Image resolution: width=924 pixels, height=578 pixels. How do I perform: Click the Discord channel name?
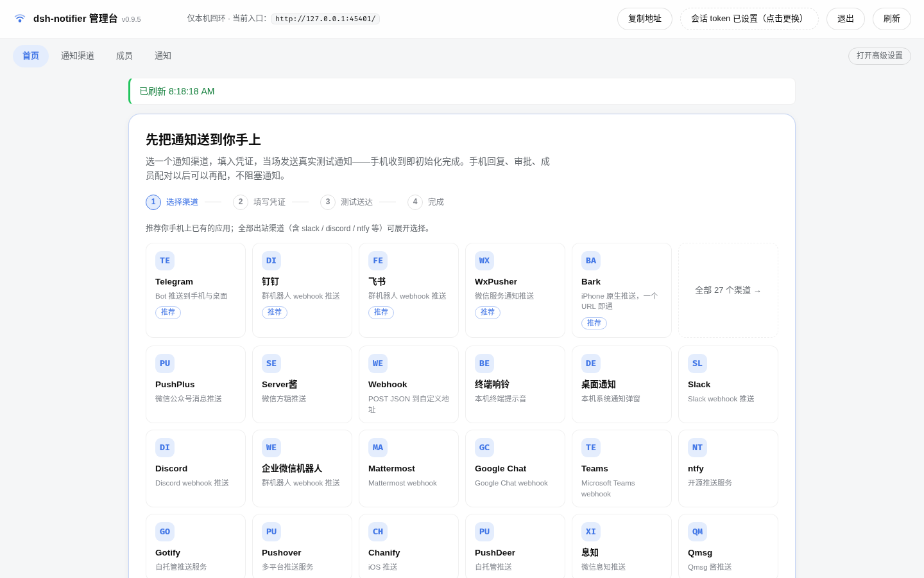click(x=171, y=469)
